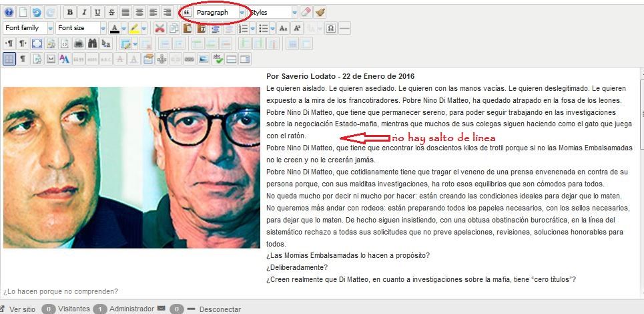This screenshot has height=314, width=644.
Task: Click the Ver sitio link
Action: [22, 309]
